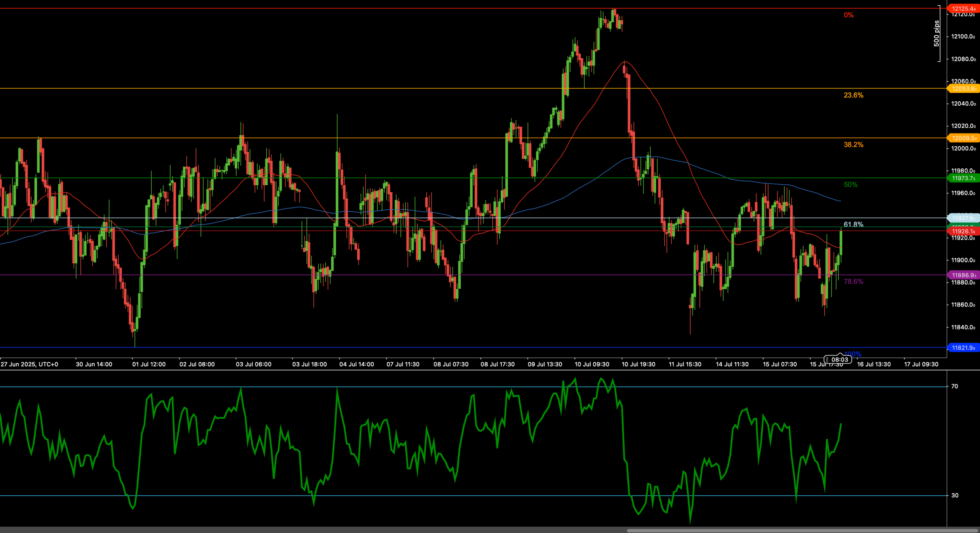Click the 23.6% Fibonacci level label
980x533 pixels.
click(853, 95)
